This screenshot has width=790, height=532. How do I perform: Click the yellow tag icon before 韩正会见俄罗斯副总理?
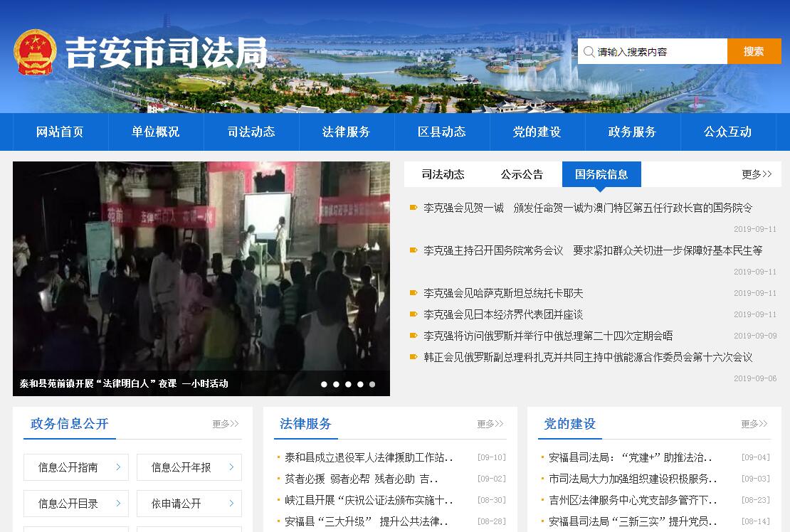tap(414, 357)
